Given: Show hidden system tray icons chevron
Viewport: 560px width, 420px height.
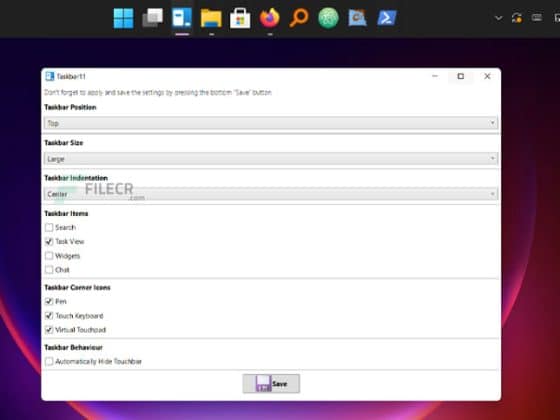Looking at the screenshot, I should 499,18.
